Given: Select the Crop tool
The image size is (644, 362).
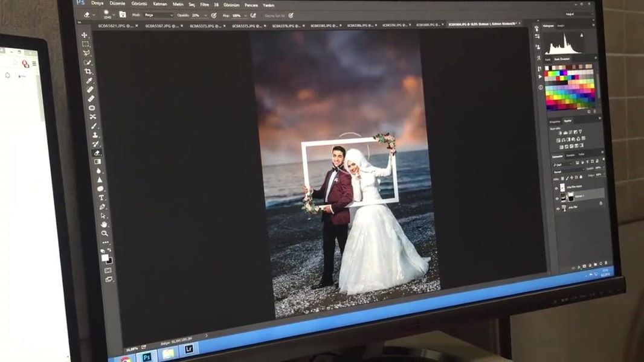Looking at the screenshot, I should [88, 71].
